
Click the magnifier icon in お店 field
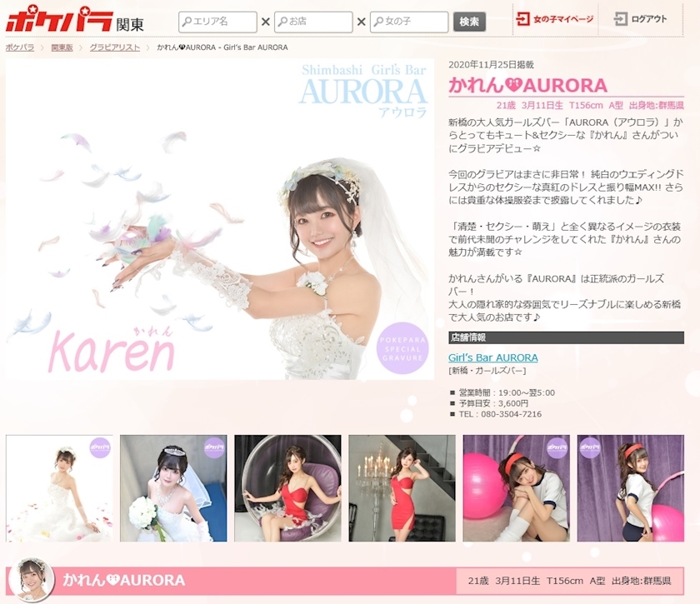(x=283, y=22)
